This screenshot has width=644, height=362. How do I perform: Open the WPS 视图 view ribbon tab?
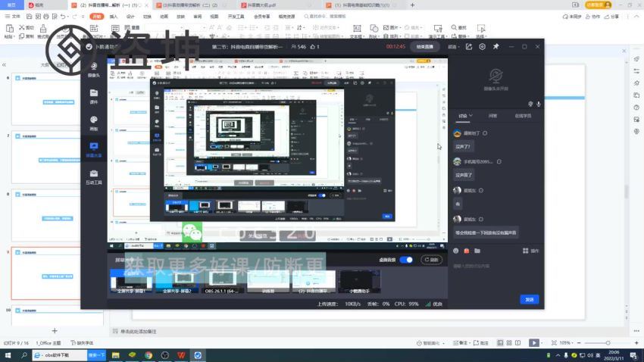[214, 17]
